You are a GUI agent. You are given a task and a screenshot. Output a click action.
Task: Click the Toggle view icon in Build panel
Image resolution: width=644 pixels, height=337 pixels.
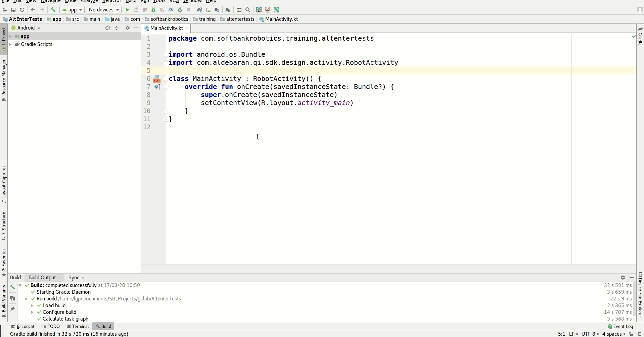12,298
